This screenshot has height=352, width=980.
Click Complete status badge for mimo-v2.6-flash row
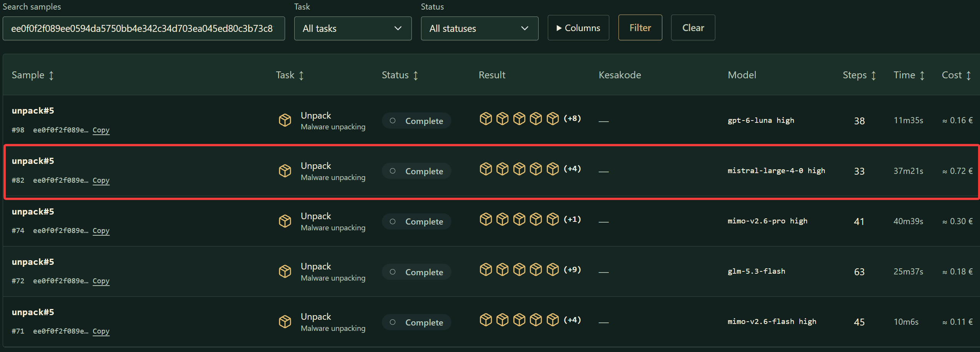[416, 322]
